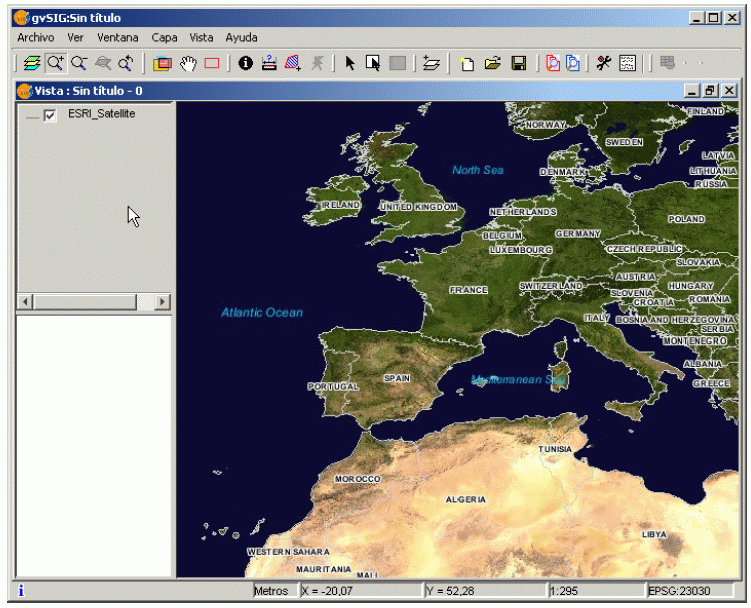This screenshot has width=751, height=608.
Task: Click the ALGERIA label on the map
Action: click(466, 499)
